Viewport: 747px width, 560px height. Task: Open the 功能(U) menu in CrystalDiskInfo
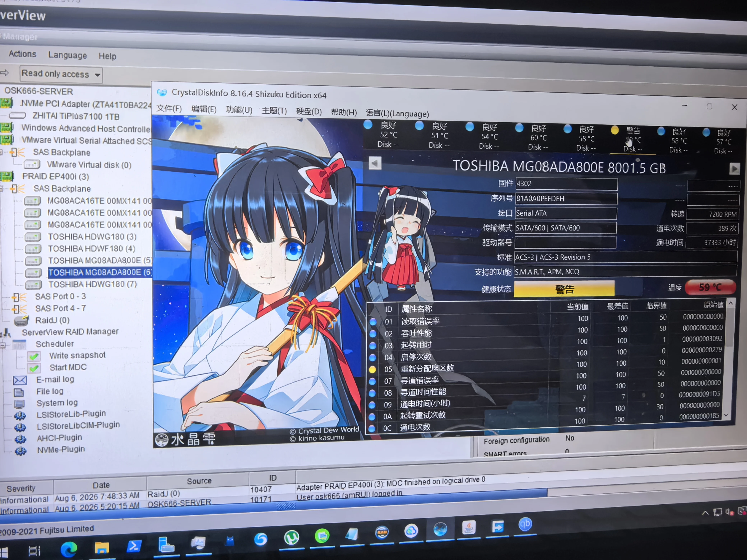[239, 110]
